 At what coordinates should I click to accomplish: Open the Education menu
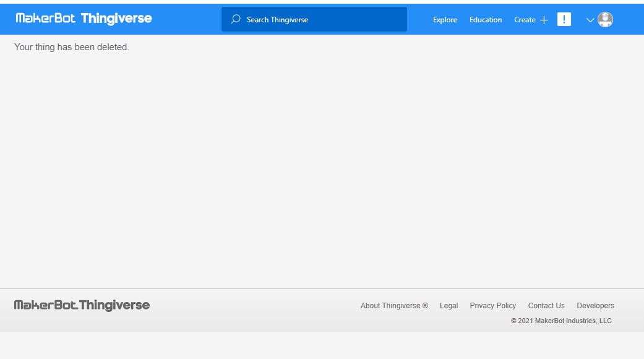pos(486,20)
